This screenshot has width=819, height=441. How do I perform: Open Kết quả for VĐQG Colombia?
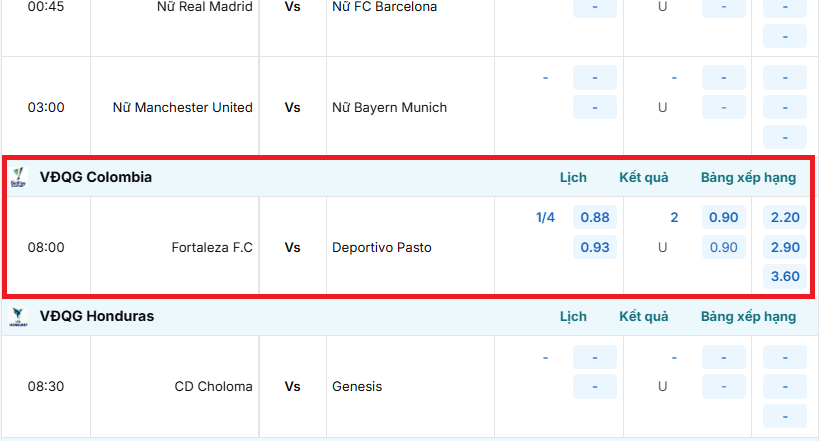click(x=643, y=177)
